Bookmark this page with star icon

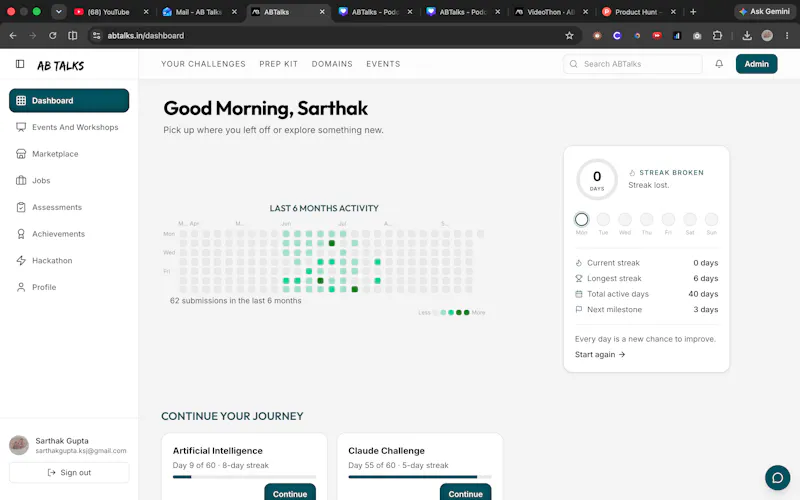pos(569,35)
